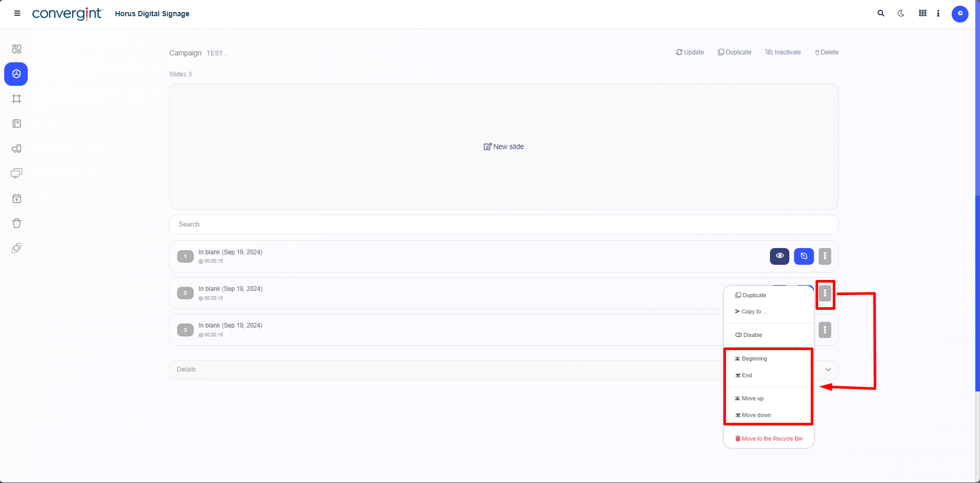Toggle dark mode moon icon
The width and height of the screenshot is (980, 483).
tap(901, 14)
